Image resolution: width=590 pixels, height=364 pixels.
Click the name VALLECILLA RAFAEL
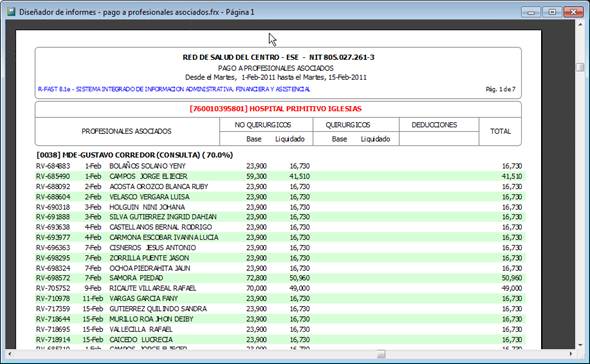pos(141,329)
